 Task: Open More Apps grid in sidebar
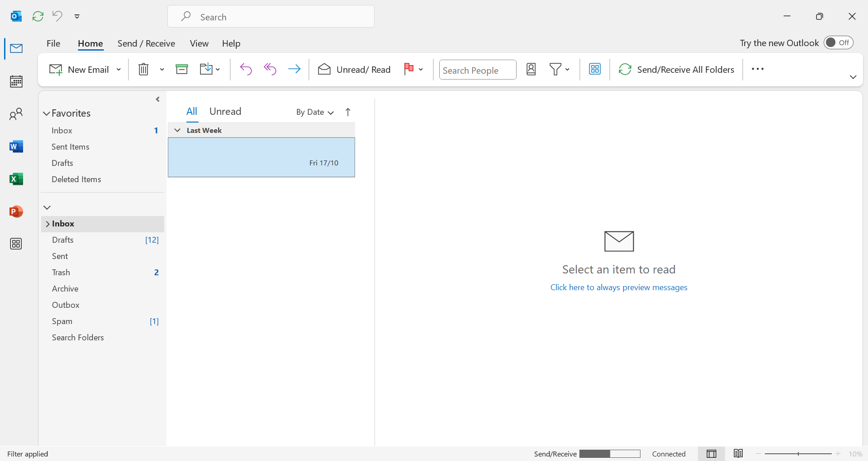(x=16, y=244)
